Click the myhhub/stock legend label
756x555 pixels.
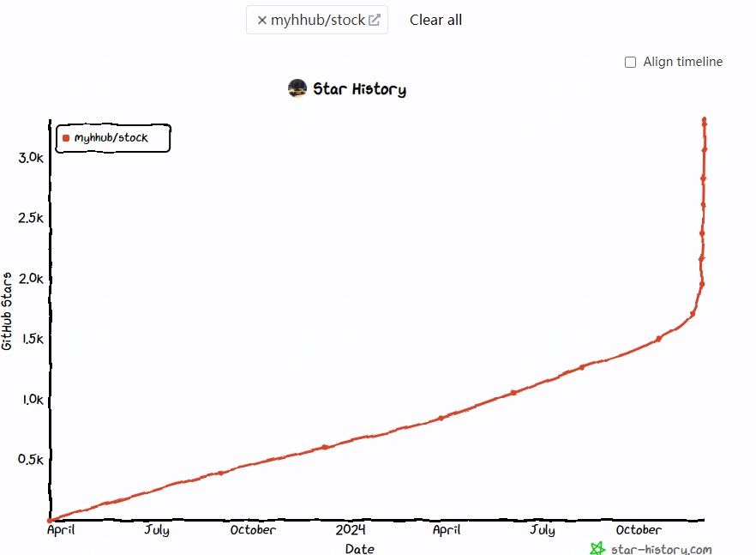111,138
